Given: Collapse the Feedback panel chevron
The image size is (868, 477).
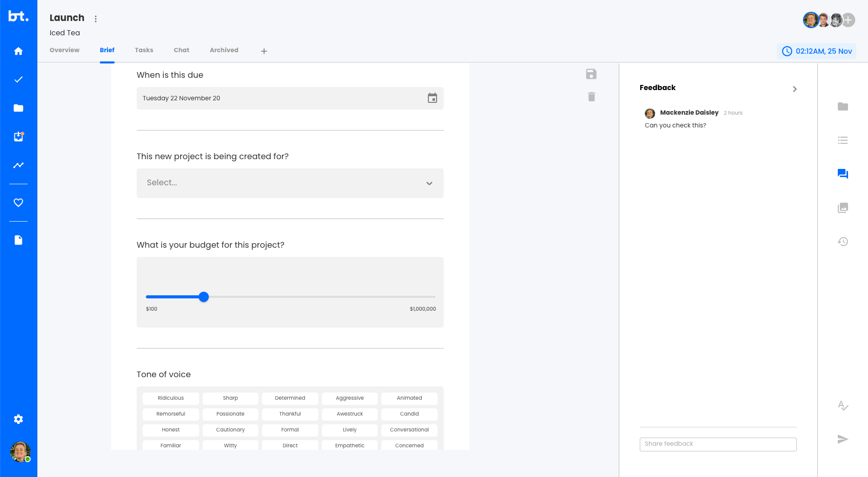Looking at the screenshot, I should tap(795, 89).
